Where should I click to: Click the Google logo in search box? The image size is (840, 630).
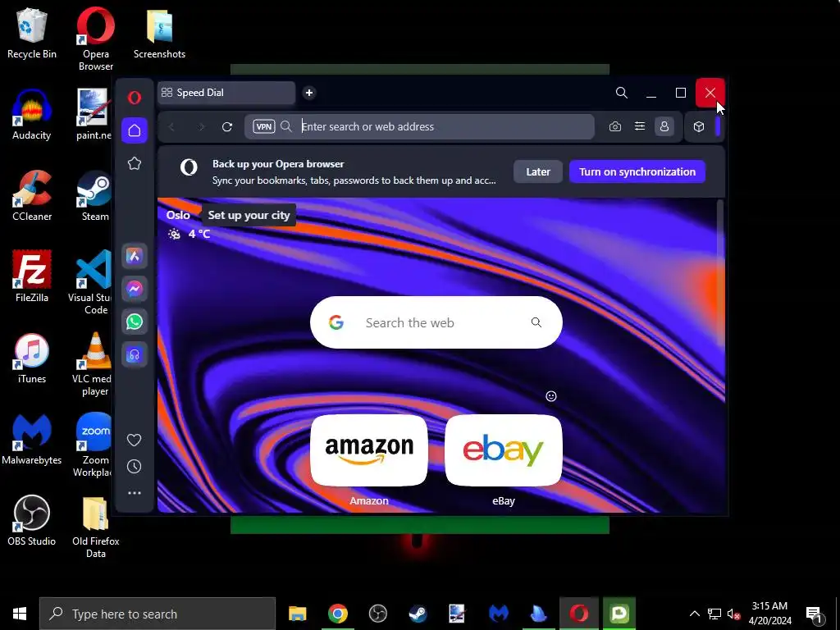tap(336, 322)
